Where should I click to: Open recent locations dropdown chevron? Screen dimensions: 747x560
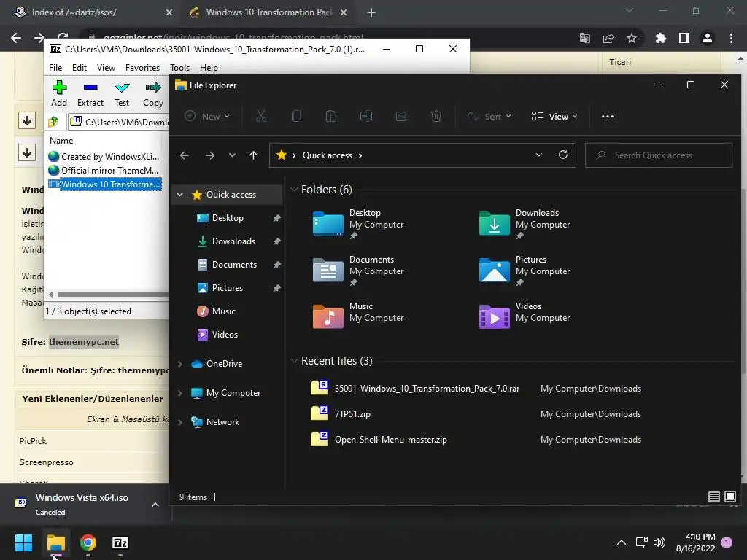(x=232, y=155)
